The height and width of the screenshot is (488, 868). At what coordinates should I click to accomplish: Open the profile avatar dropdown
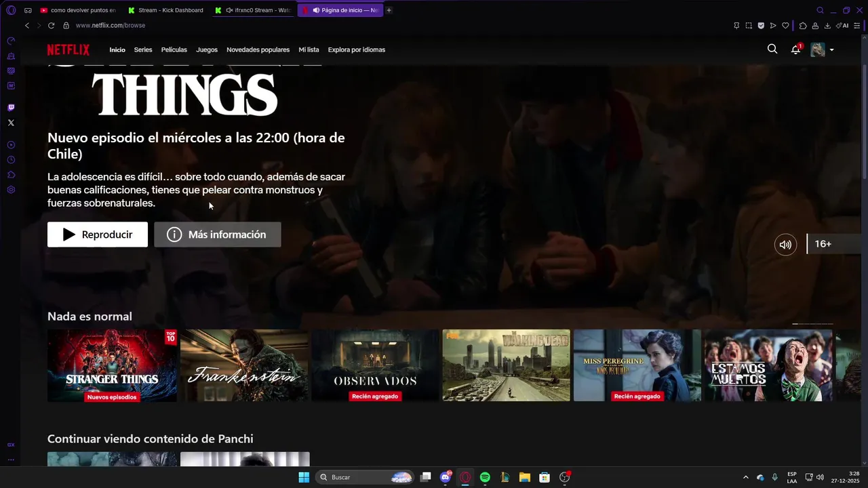coord(822,49)
